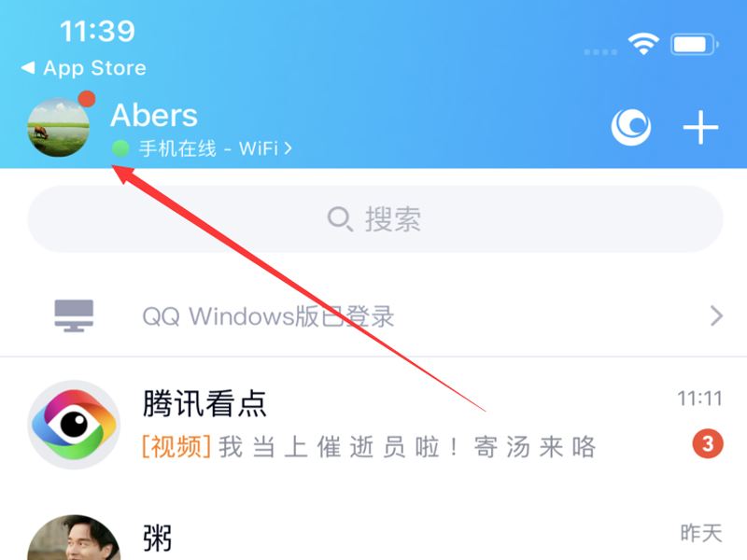
Task: Tap the green online status dot
Action: click(120, 148)
